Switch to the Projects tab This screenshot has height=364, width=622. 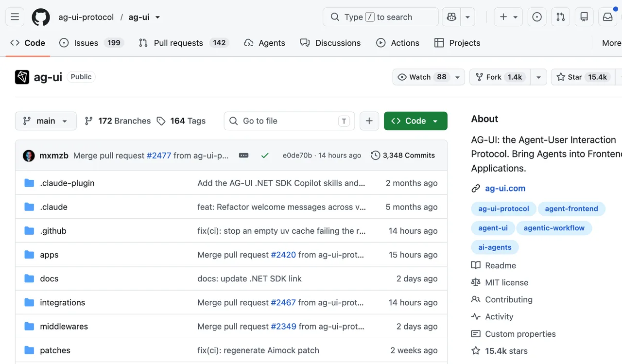[457, 43]
